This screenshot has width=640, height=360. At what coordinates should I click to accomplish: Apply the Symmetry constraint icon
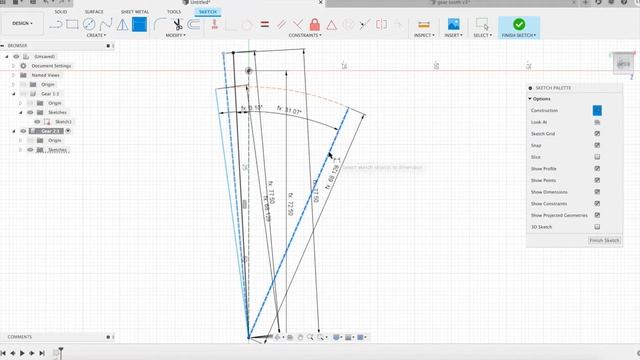[x=382, y=24]
